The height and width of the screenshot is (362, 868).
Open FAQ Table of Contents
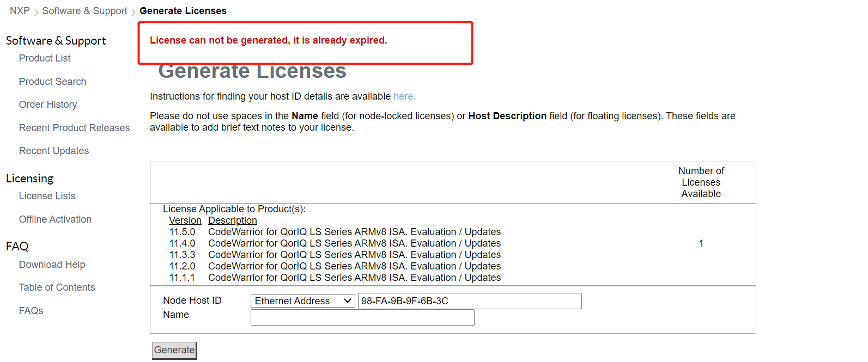57,287
